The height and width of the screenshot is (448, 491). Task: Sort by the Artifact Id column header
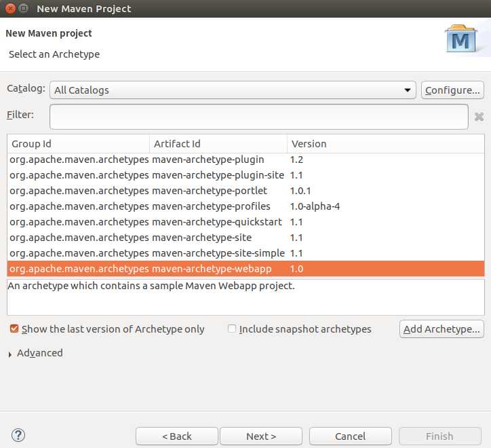pos(218,144)
